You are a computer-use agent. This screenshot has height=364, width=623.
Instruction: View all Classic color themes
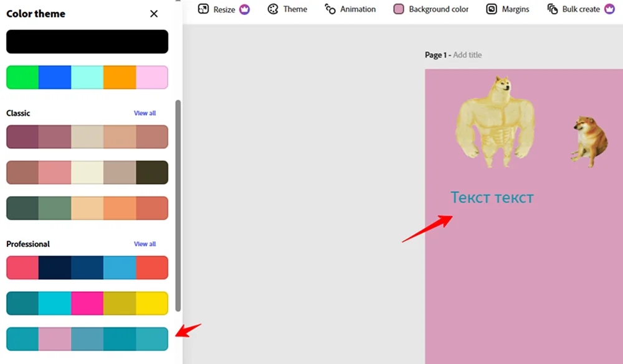tap(145, 113)
